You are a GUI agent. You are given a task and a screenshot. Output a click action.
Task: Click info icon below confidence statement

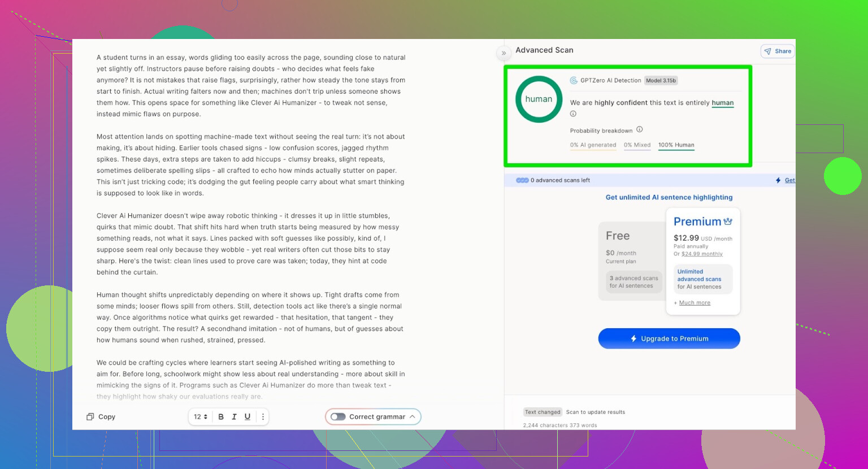573,114
